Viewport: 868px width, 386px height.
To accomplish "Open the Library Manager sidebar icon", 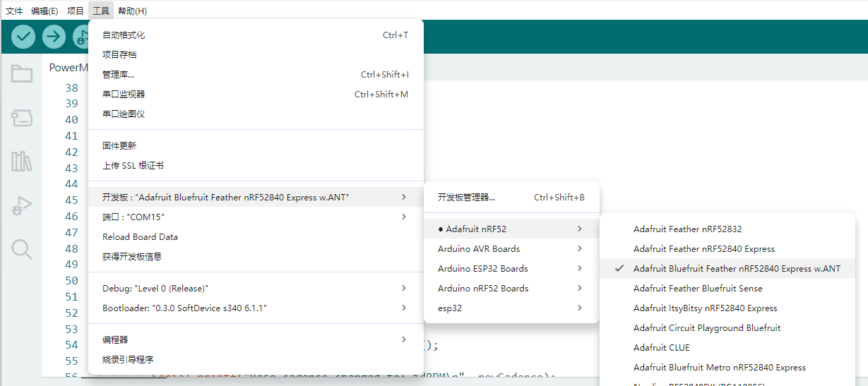I will click(x=22, y=162).
